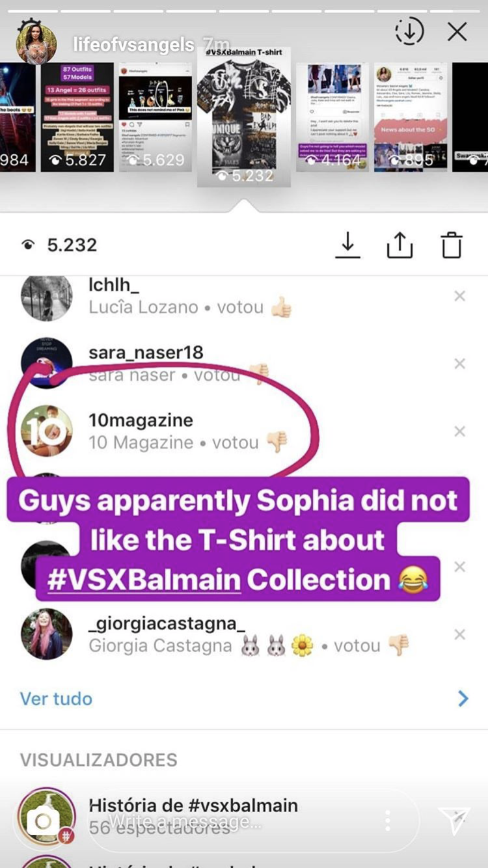This screenshot has width=488, height=868.
Task: Tap the camera icon at bottom left
Action: tap(43, 821)
